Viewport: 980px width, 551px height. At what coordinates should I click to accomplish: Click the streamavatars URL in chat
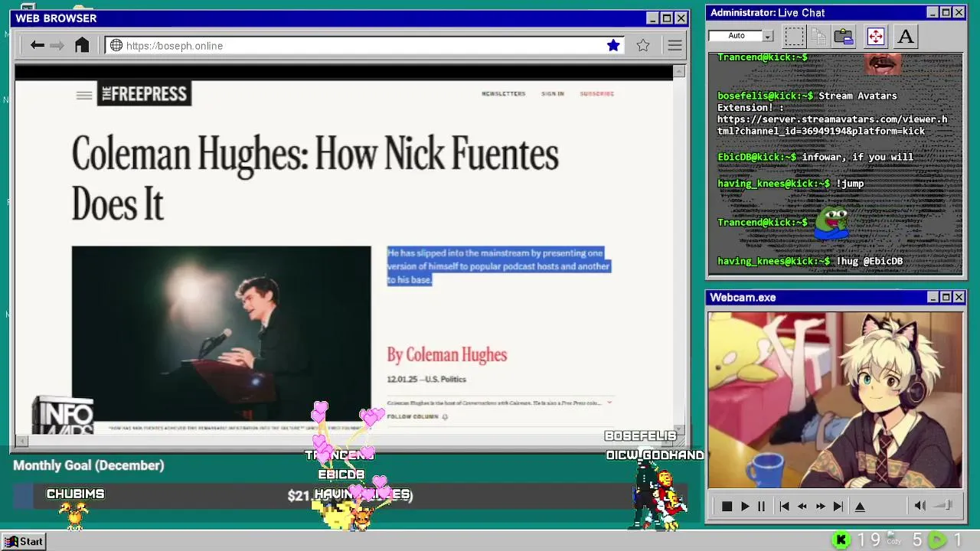(832, 126)
